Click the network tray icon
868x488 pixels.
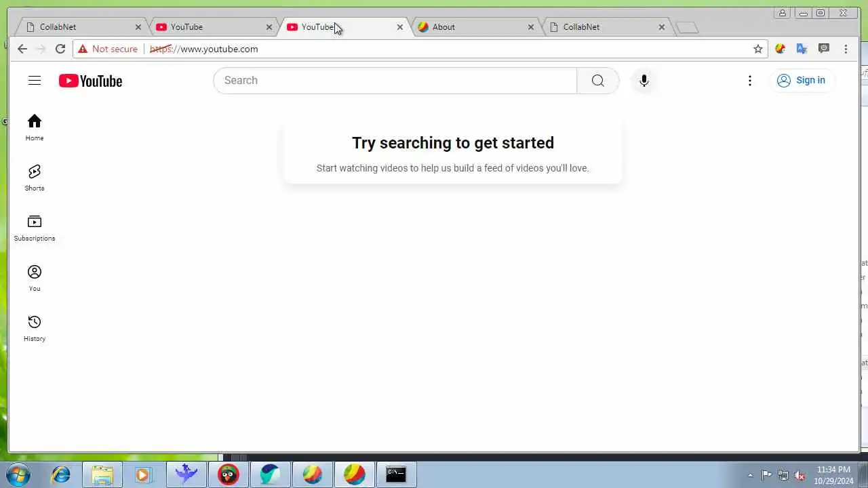[x=783, y=475]
